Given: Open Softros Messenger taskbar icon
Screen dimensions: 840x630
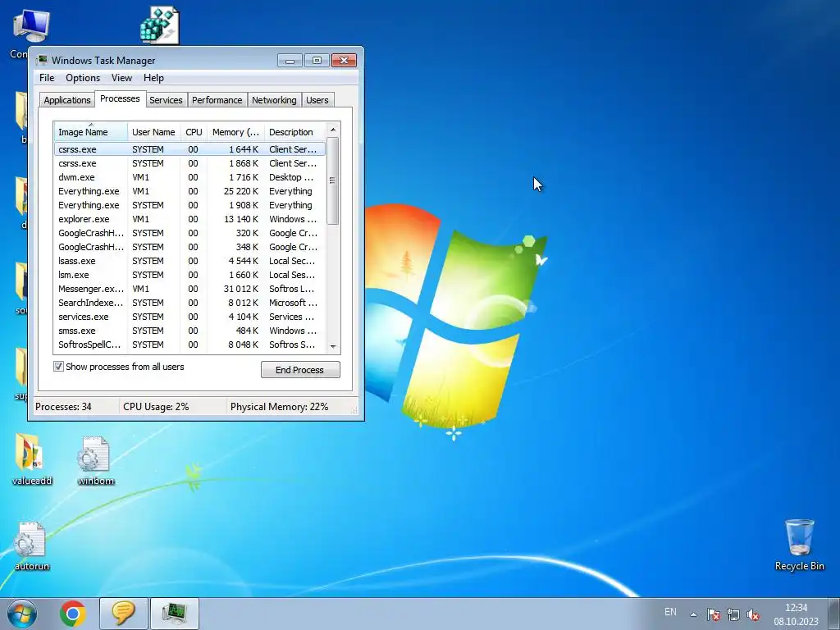Looking at the screenshot, I should pyautogui.click(x=124, y=614).
